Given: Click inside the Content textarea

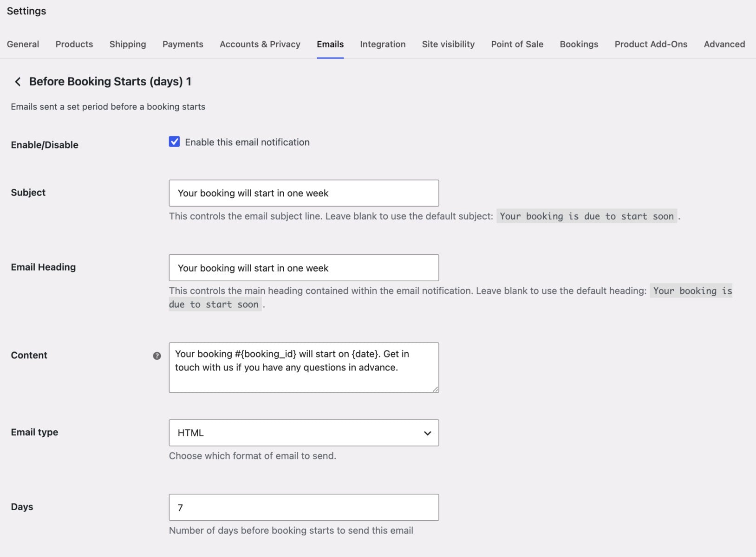Looking at the screenshot, I should pyautogui.click(x=304, y=368).
